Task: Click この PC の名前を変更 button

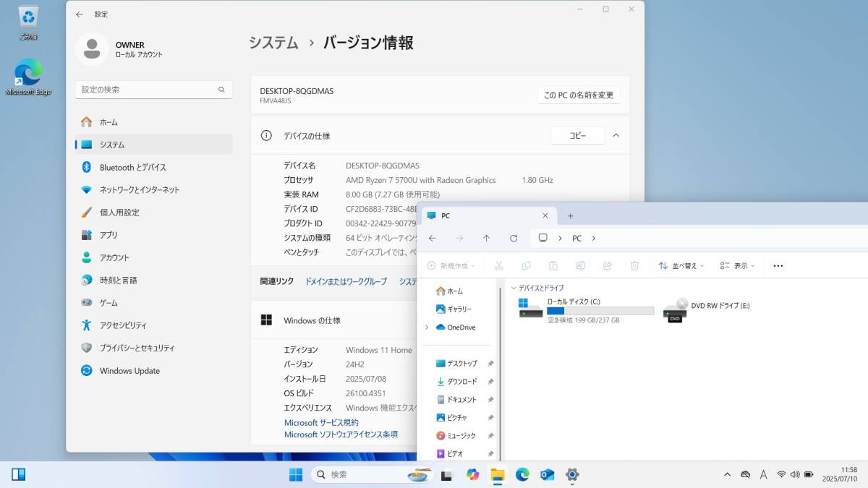Action: tap(578, 95)
